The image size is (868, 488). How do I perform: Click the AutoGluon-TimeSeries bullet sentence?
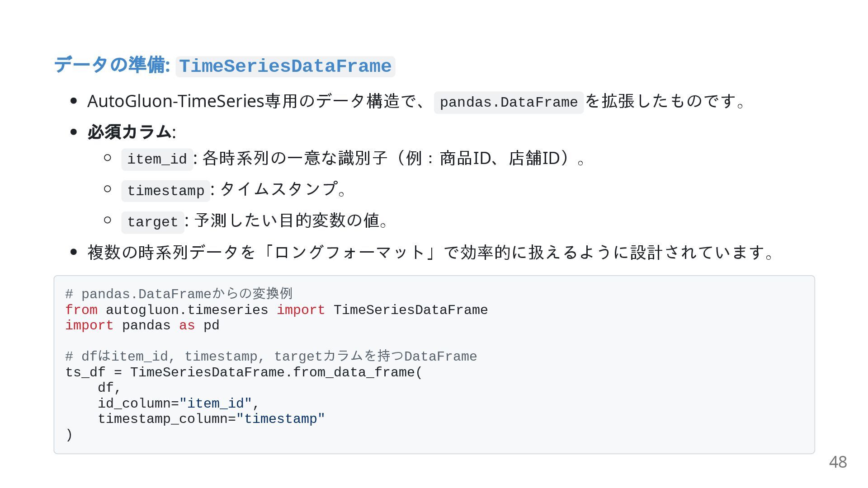coord(416,101)
